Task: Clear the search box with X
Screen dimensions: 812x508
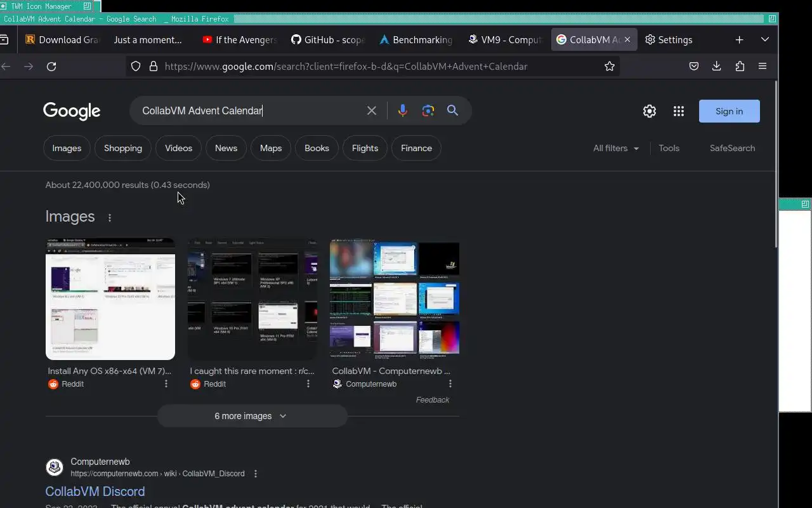Action: click(x=372, y=110)
